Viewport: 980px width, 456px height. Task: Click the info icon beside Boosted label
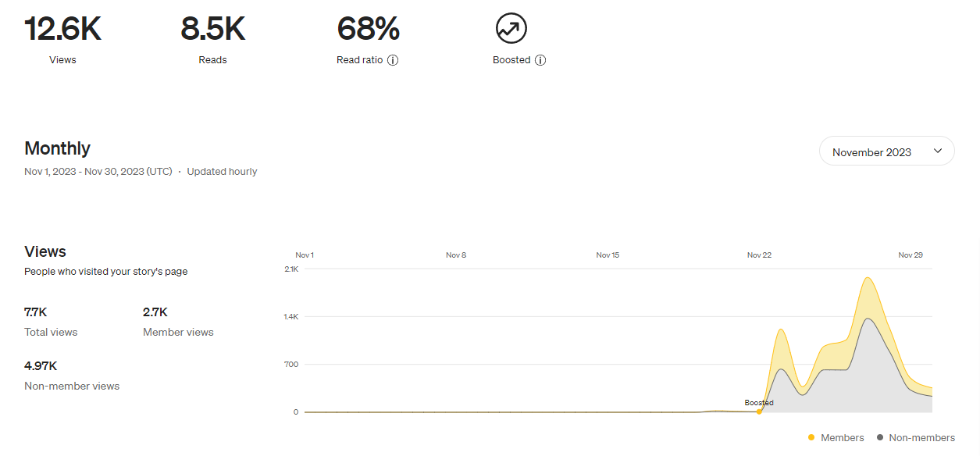[540, 60]
